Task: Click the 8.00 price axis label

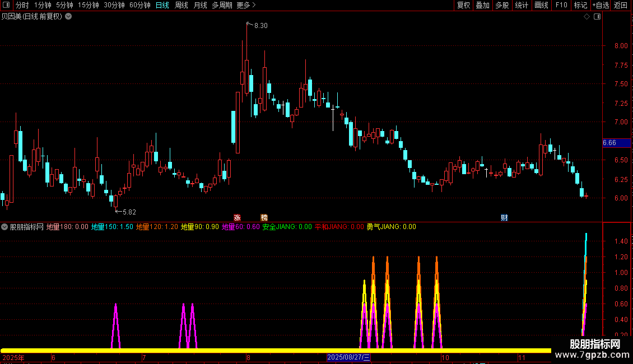Action: [x=621, y=45]
